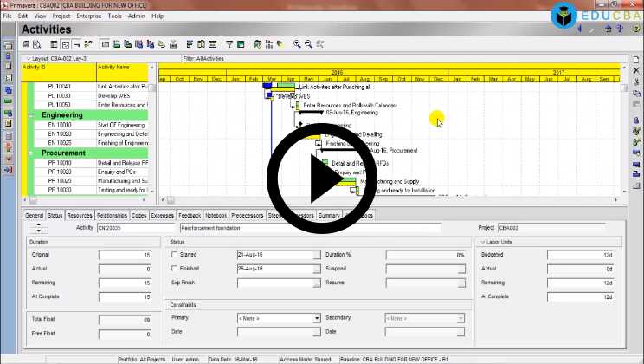Image resolution: width=644 pixels, height=364 pixels.
Task: Open the Relationships tab
Action: pyautogui.click(x=112, y=215)
